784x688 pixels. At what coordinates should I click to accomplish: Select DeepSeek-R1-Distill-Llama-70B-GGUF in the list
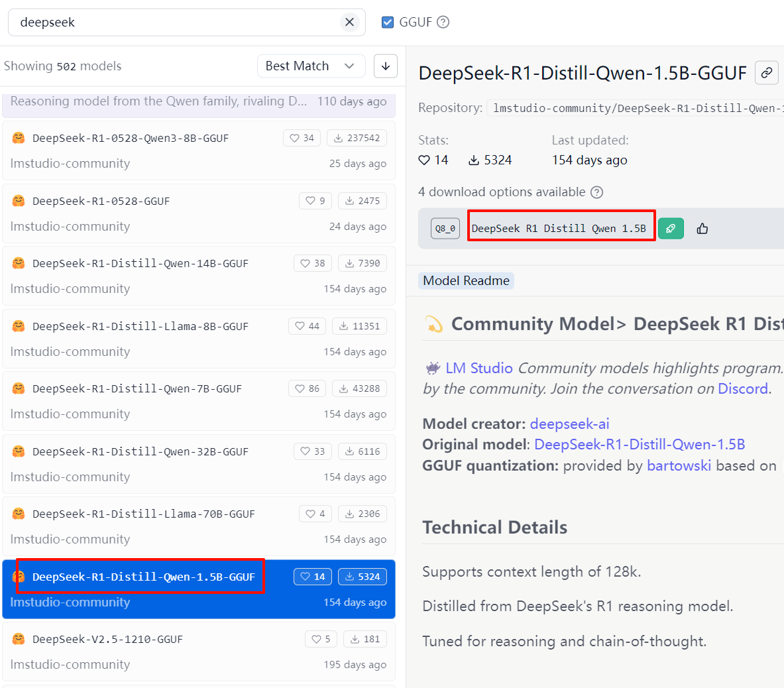199,526
